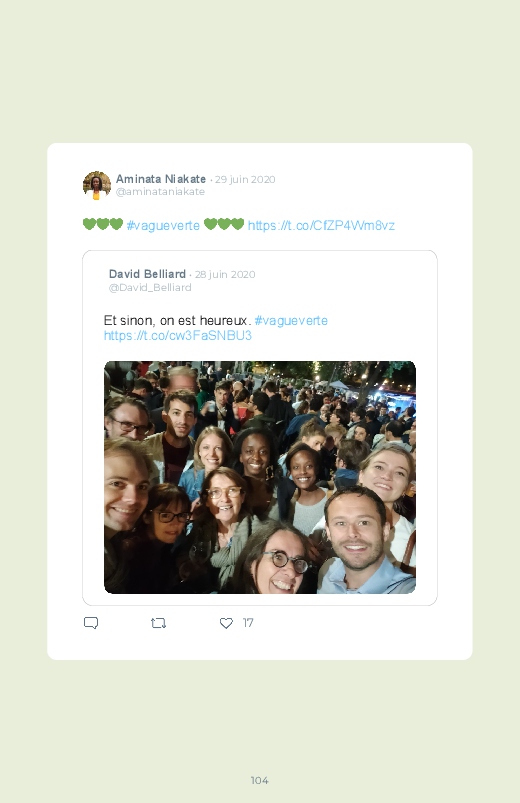Click the reply speech bubble icon

point(91,623)
